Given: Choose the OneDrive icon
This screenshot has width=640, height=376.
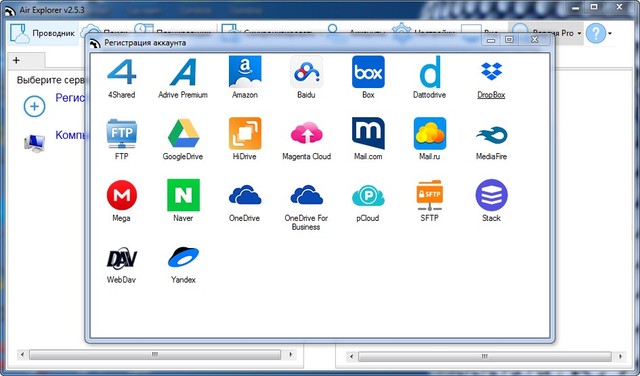Looking at the screenshot, I should pos(245,195).
